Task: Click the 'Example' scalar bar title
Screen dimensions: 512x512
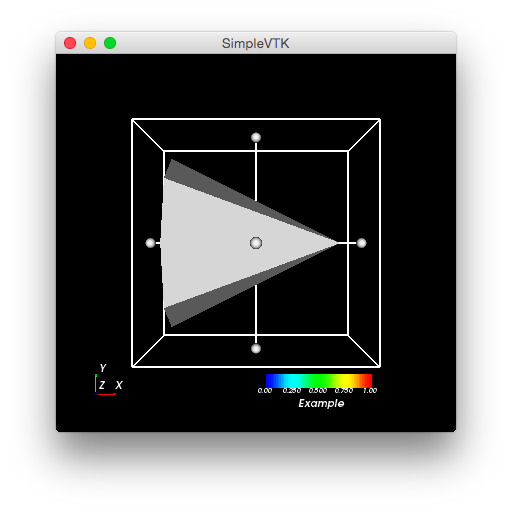Action: point(321,403)
